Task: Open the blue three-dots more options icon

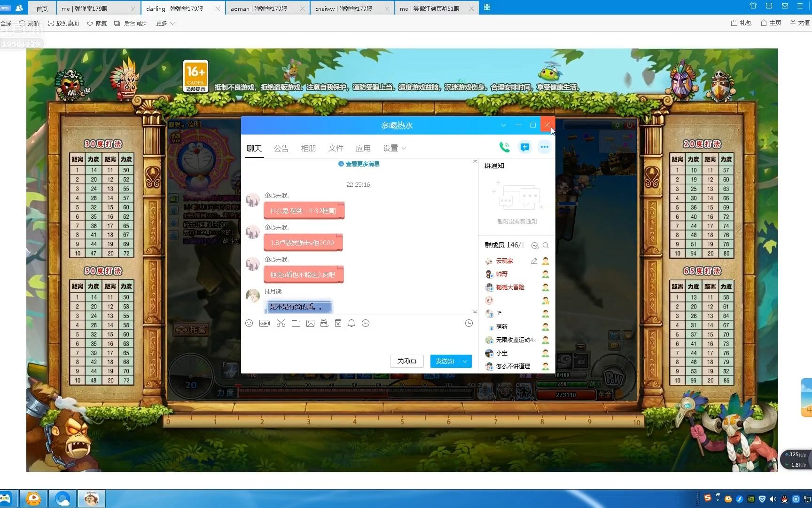Action: pos(544,147)
